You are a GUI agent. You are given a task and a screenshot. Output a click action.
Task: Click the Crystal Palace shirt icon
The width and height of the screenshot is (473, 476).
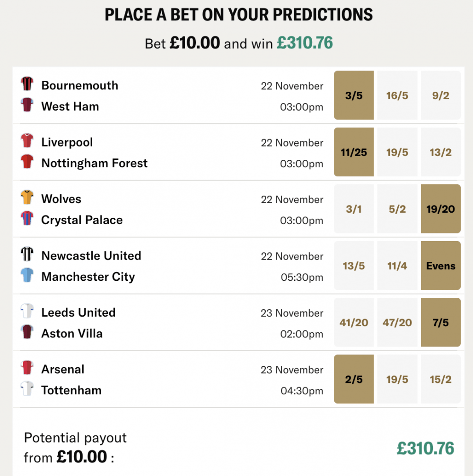click(x=27, y=220)
